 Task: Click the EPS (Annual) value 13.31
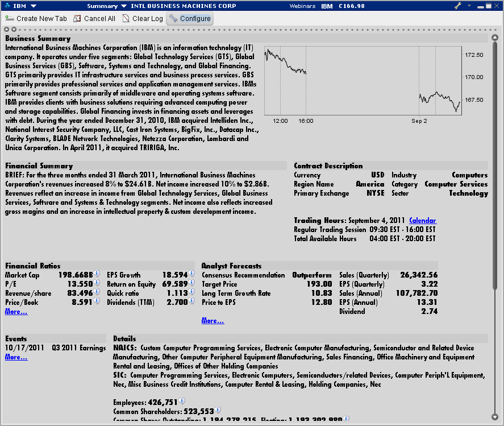[x=427, y=302]
